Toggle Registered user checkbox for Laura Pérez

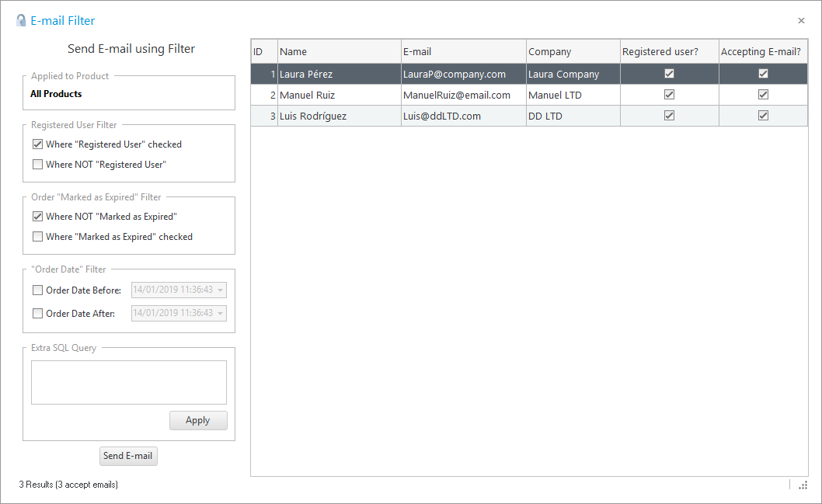[x=670, y=73]
